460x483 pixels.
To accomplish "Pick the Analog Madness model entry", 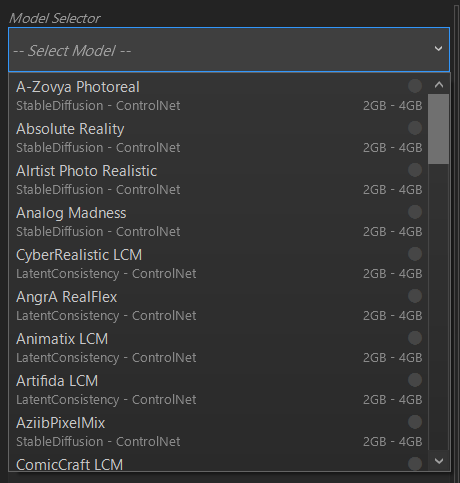I will tap(218, 222).
